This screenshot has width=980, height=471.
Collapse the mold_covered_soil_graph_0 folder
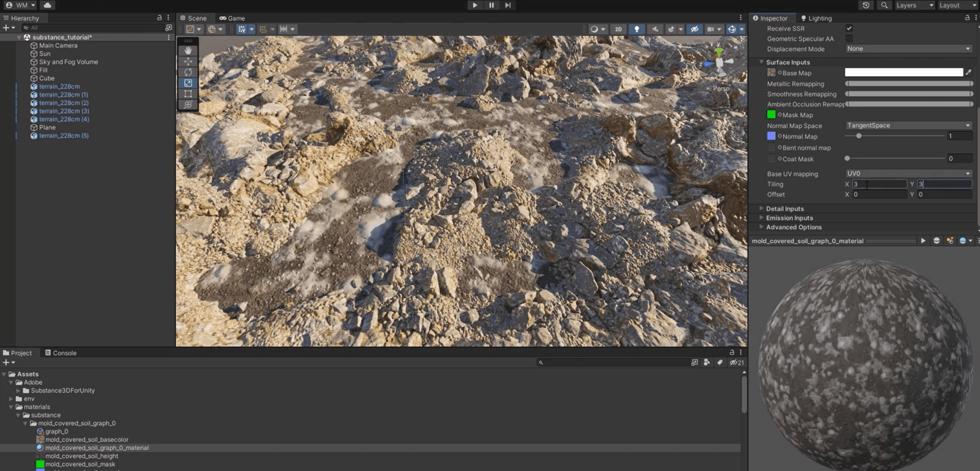[x=25, y=423]
